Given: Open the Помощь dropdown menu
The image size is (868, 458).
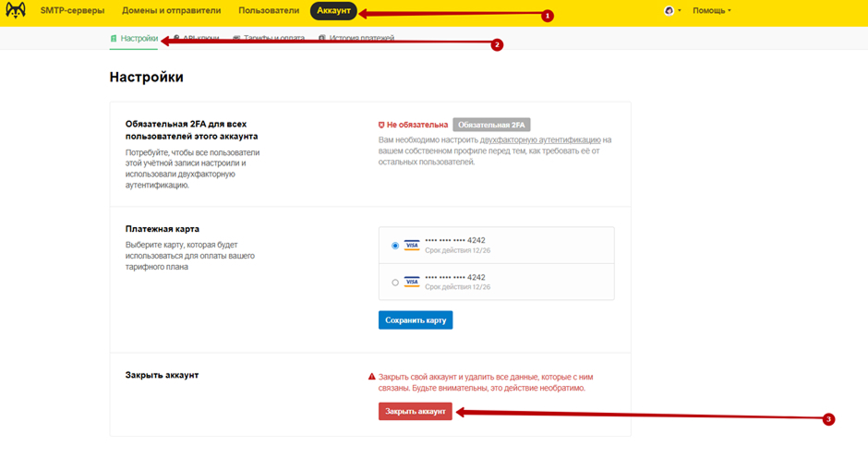Looking at the screenshot, I should [x=711, y=11].
